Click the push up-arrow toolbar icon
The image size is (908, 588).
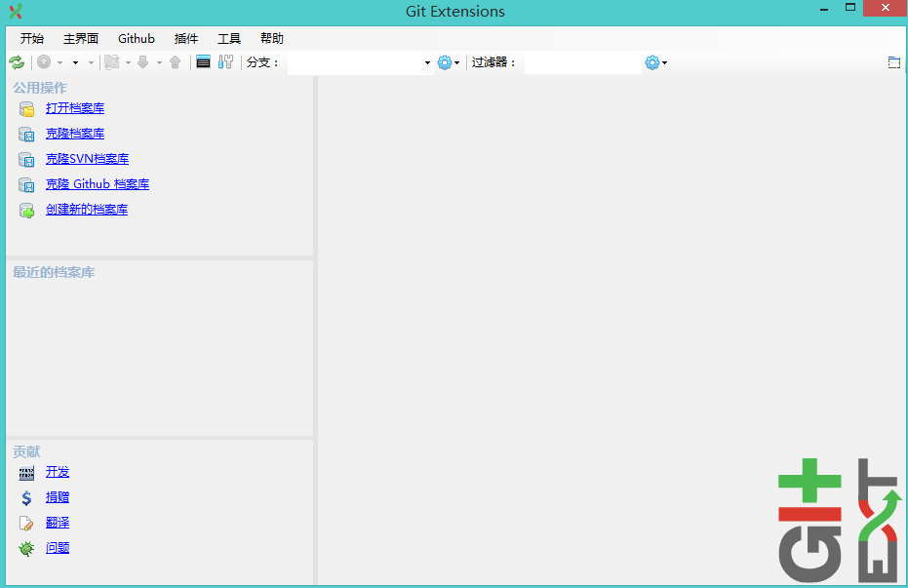(x=176, y=62)
